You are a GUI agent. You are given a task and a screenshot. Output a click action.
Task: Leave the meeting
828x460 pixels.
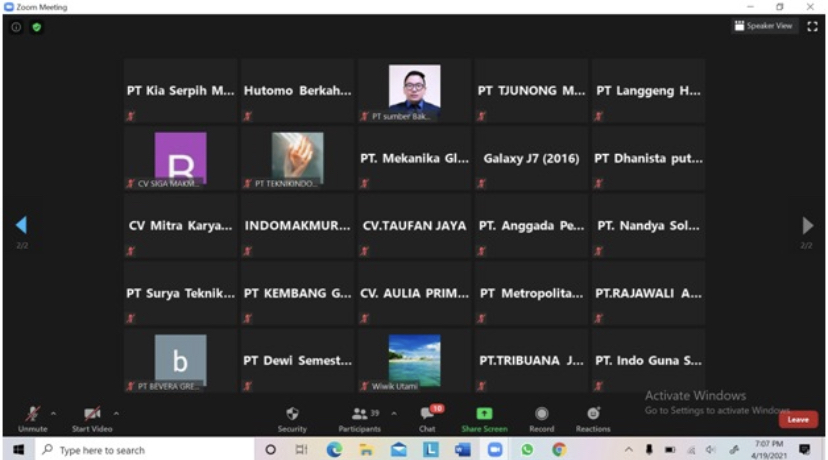point(798,419)
